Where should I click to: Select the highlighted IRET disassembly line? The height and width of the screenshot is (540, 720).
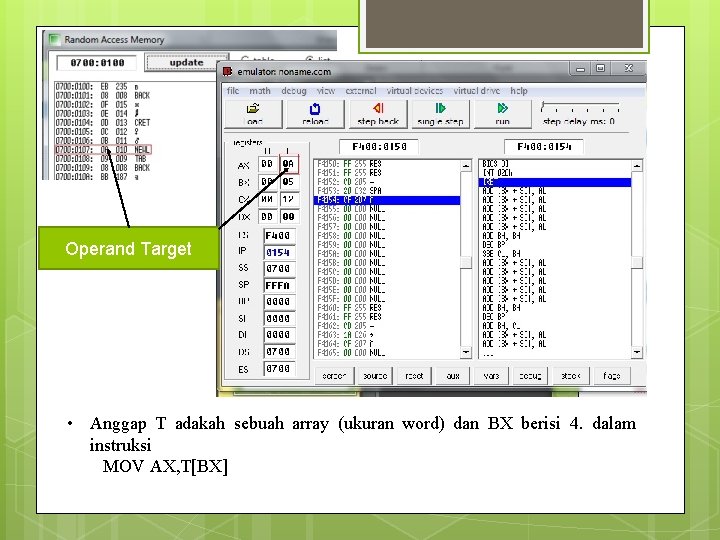point(555,182)
